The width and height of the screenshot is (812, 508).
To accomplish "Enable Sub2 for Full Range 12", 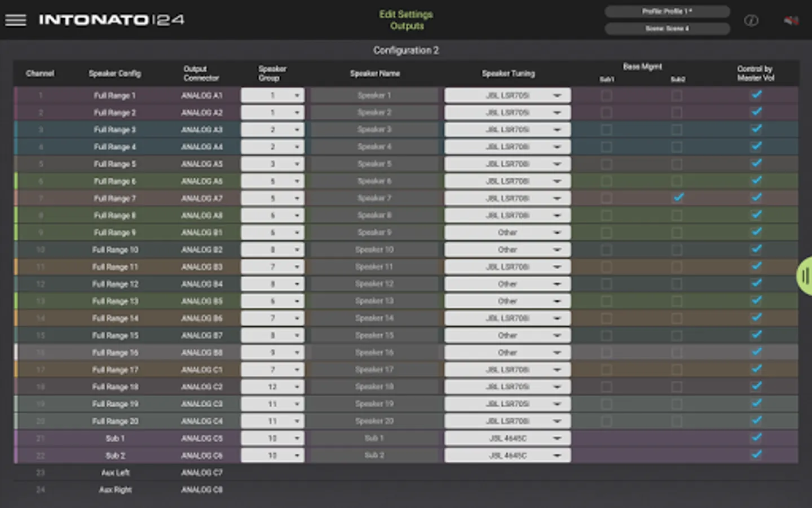I will tap(677, 284).
